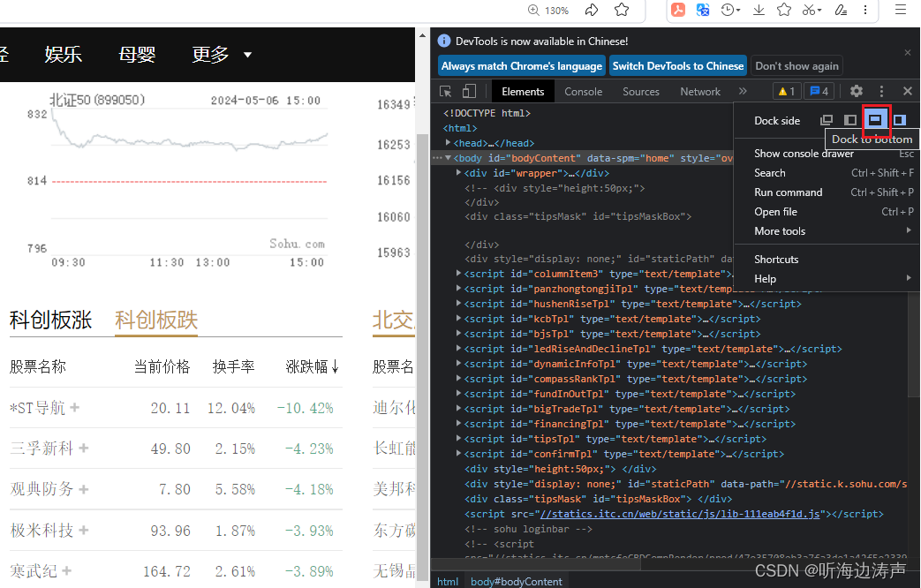Select html breadcrumb in DevTools
Screen dimensions: 921x588
click(x=448, y=582)
